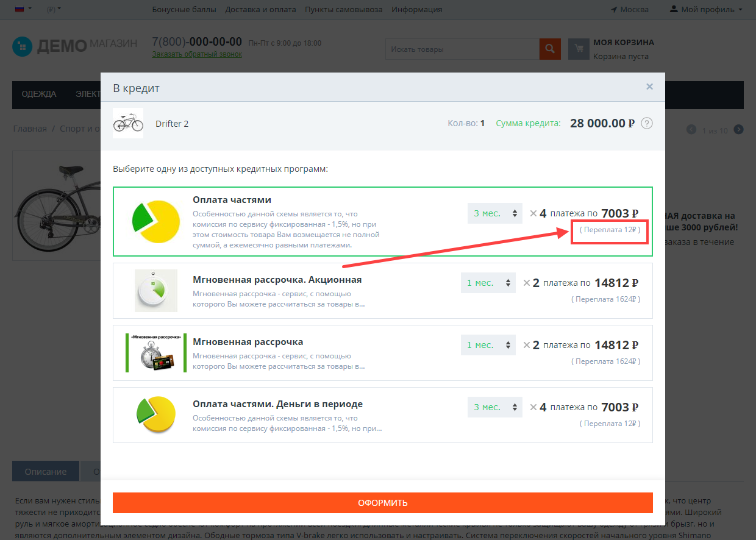Click the bicycle product photo in background
Screen dimensions: 756x540
tap(56, 205)
